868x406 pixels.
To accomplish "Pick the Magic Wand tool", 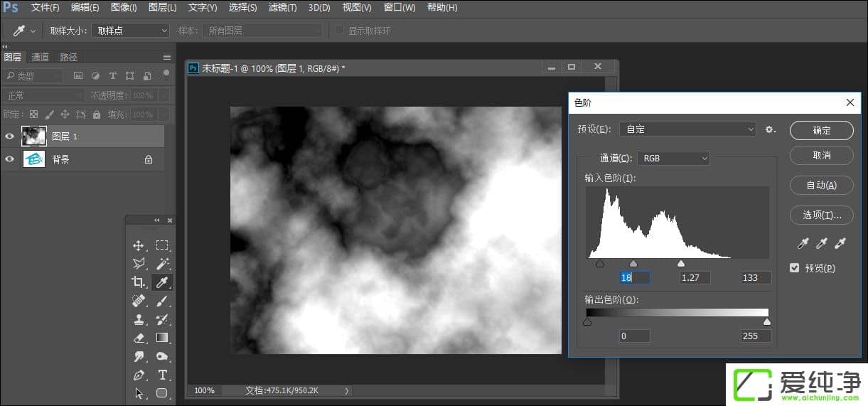I will [x=162, y=264].
